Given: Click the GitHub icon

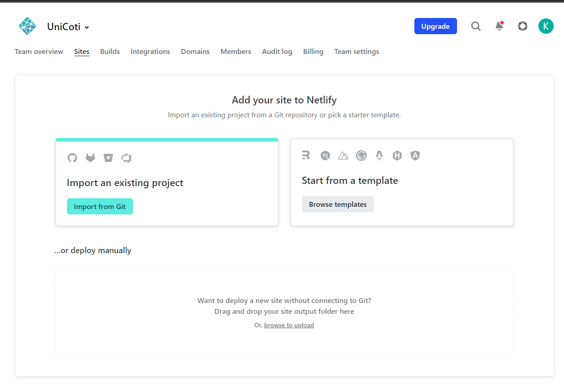Looking at the screenshot, I should point(72,158).
